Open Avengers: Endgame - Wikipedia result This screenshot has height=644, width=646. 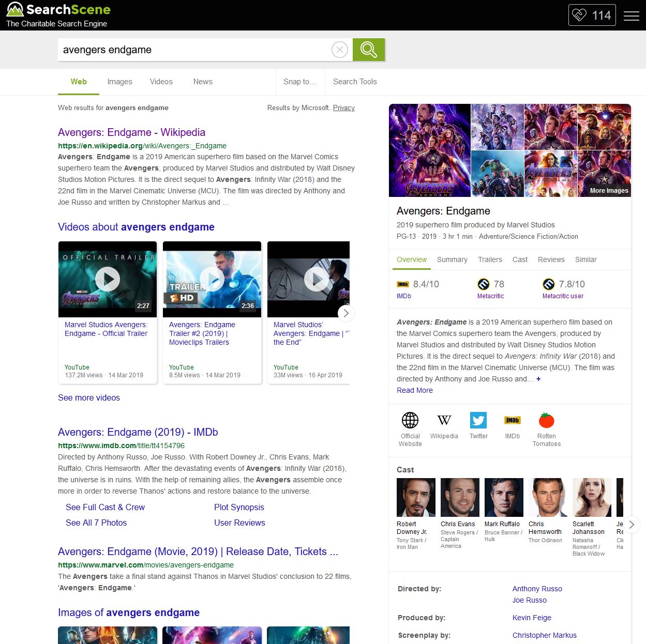131,132
